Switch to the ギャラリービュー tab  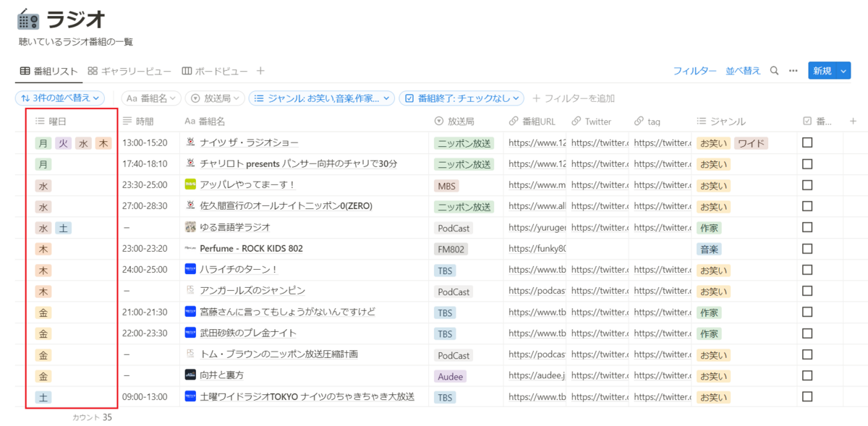(x=129, y=71)
